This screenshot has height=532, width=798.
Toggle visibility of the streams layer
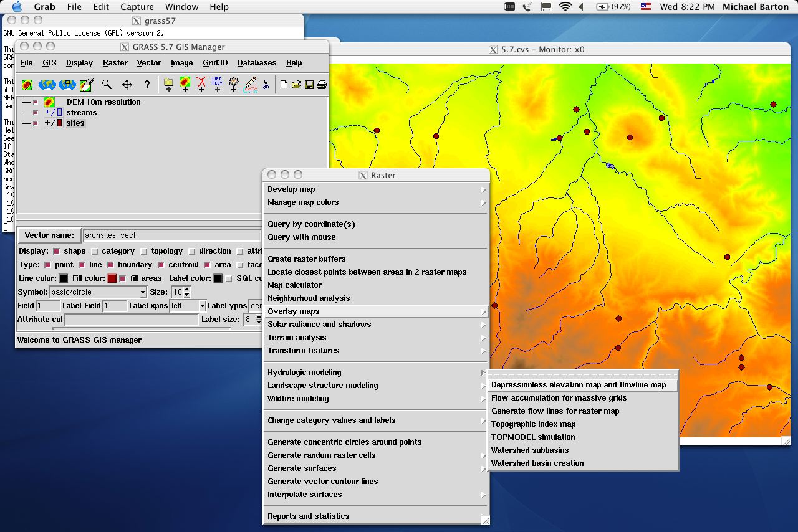coord(36,112)
